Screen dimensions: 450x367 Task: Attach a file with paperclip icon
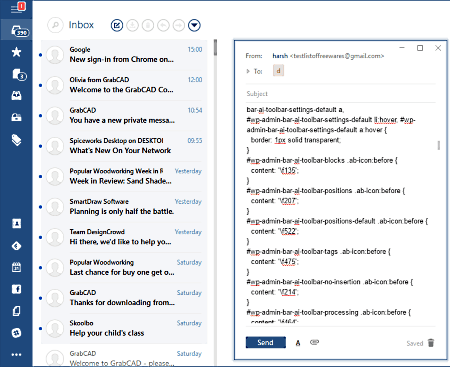(314, 342)
